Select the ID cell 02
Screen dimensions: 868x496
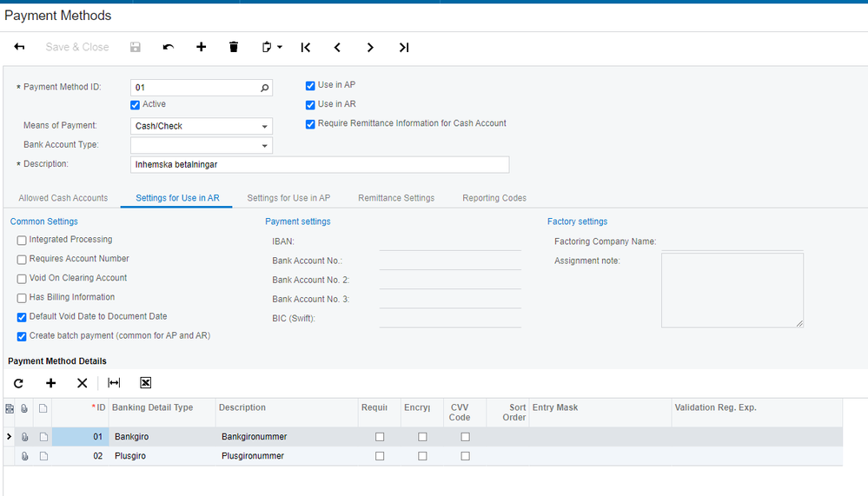tap(80, 456)
